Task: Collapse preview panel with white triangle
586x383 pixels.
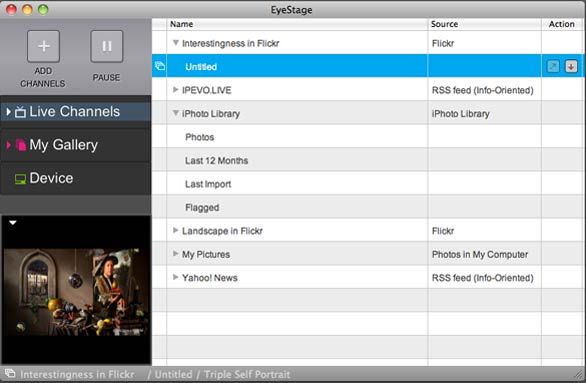Action: click(13, 223)
